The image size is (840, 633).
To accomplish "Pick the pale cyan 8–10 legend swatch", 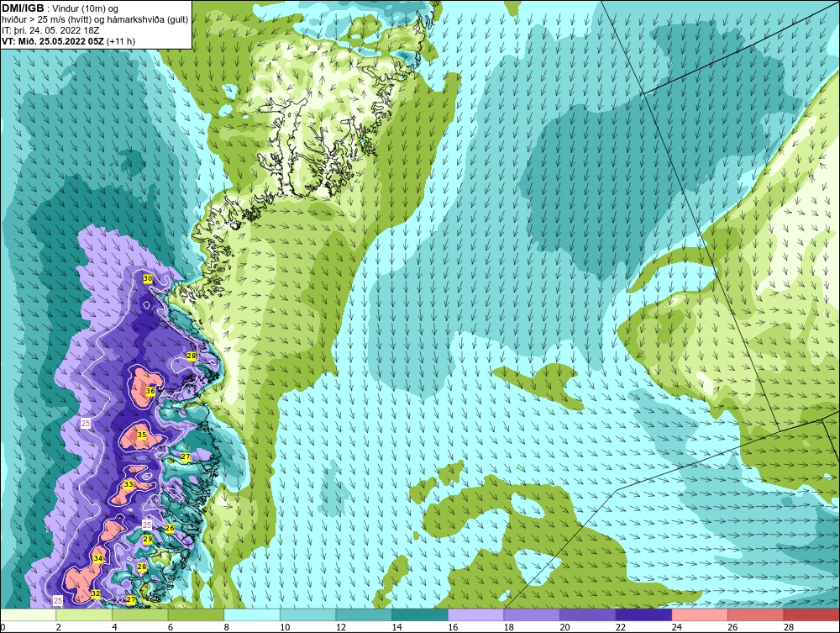I will click(252, 615).
